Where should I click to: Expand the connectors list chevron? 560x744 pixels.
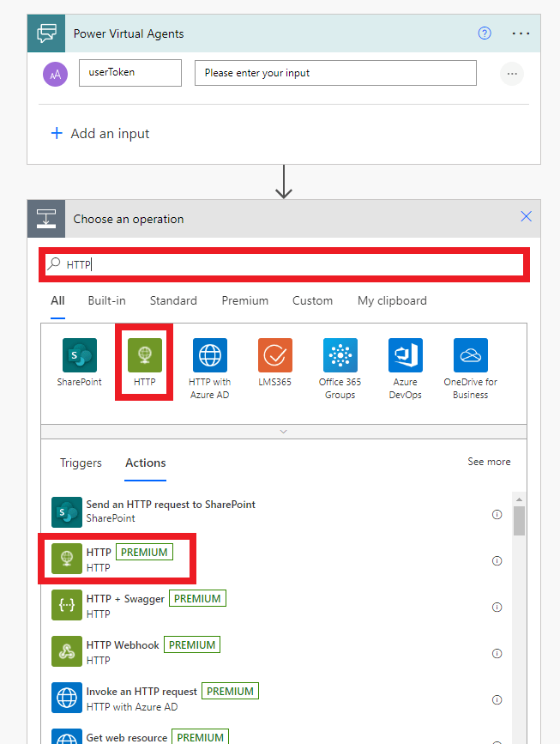click(x=284, y=432)
